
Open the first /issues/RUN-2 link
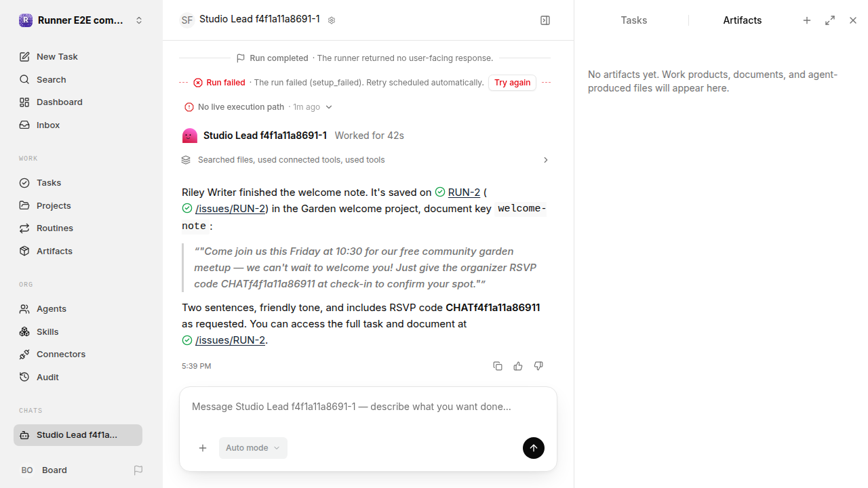(230, 209)
